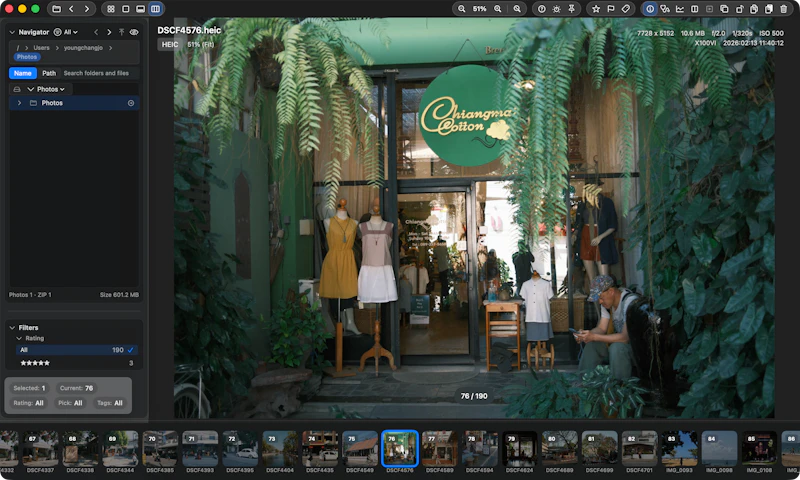This screenshot has height=480, width=800.
Task: Click the blue 'Photos' breadcrumb chip
Action: [27, 57]
